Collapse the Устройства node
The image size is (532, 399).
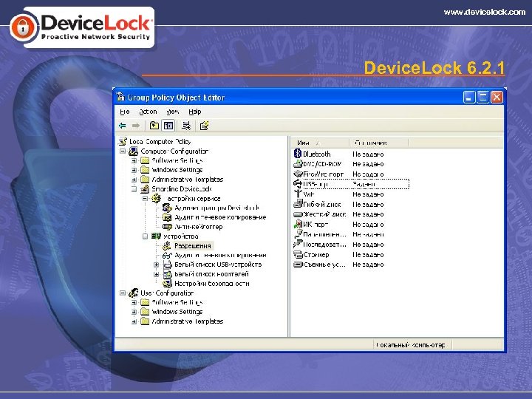pyautogui.click(x=146, y=236)
